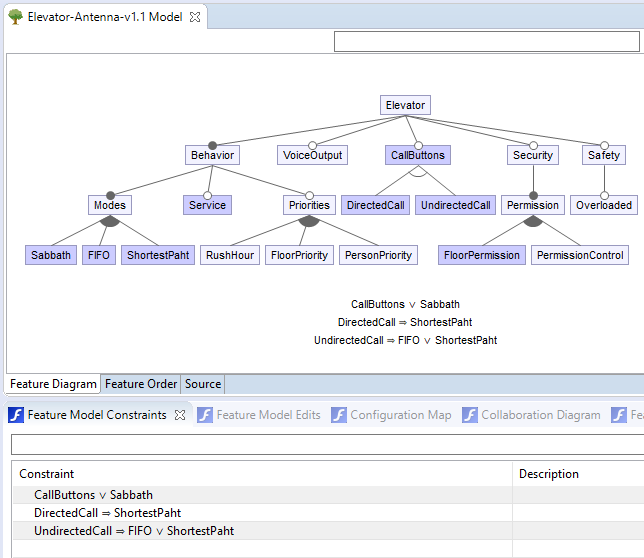Select the Feature Diagram tab

pyautogui.click(x=53, y=384)
